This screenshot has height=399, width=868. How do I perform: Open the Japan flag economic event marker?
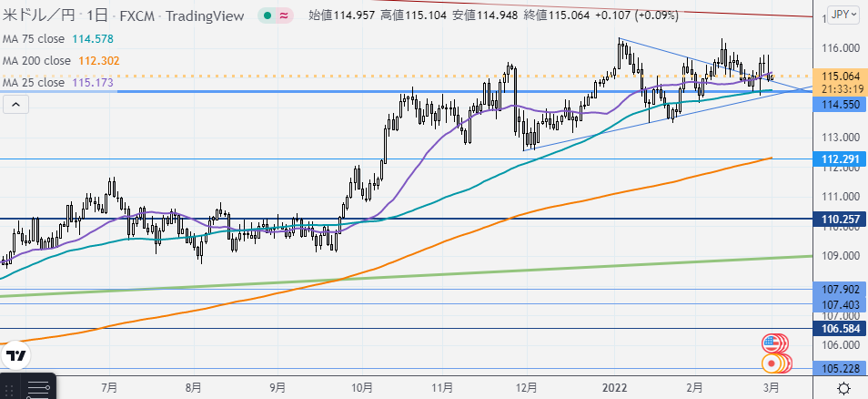(770, 363)
